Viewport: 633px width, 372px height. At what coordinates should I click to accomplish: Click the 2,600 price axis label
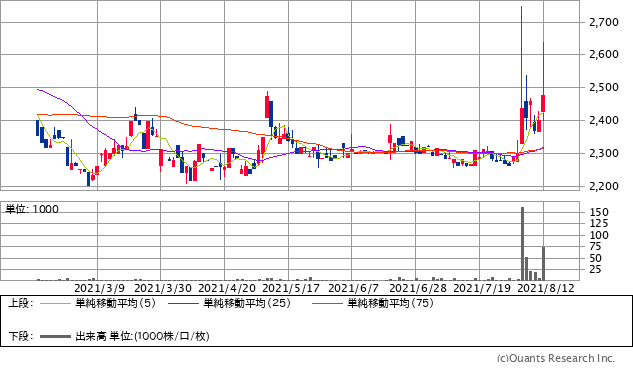coord(604,55)
